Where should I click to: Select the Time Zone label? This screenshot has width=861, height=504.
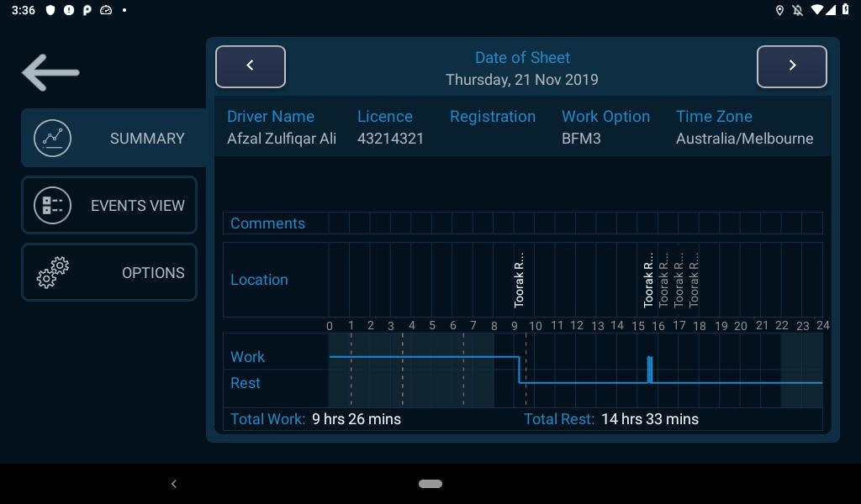(714, 116)
